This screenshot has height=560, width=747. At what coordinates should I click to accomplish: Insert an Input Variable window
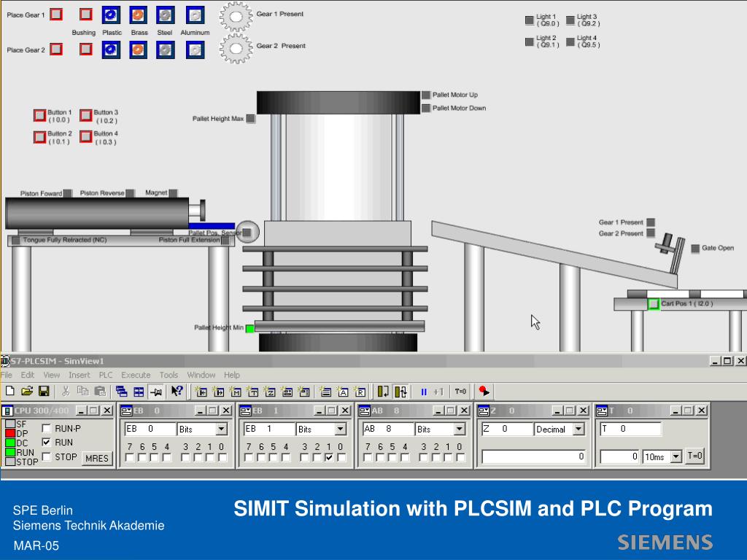pyautogui.click(x=201, y=392)
